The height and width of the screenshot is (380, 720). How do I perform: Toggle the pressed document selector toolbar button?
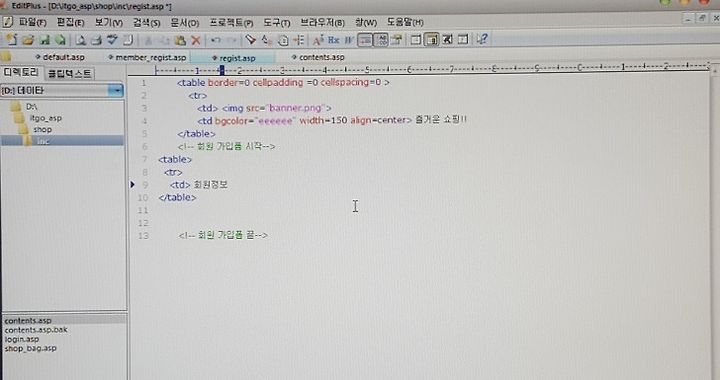pos(432,40)
